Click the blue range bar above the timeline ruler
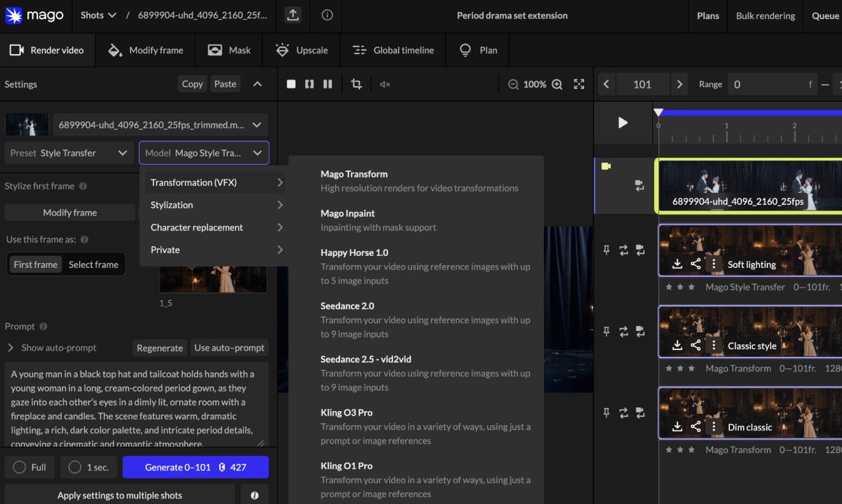Viewport: 842px width, 504px height. pyautogui.click(x=750, y=113)
